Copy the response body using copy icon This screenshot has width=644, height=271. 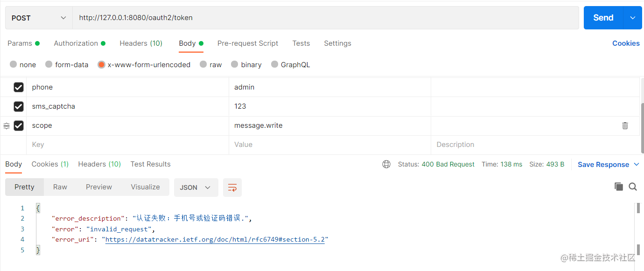coord(619,187)
